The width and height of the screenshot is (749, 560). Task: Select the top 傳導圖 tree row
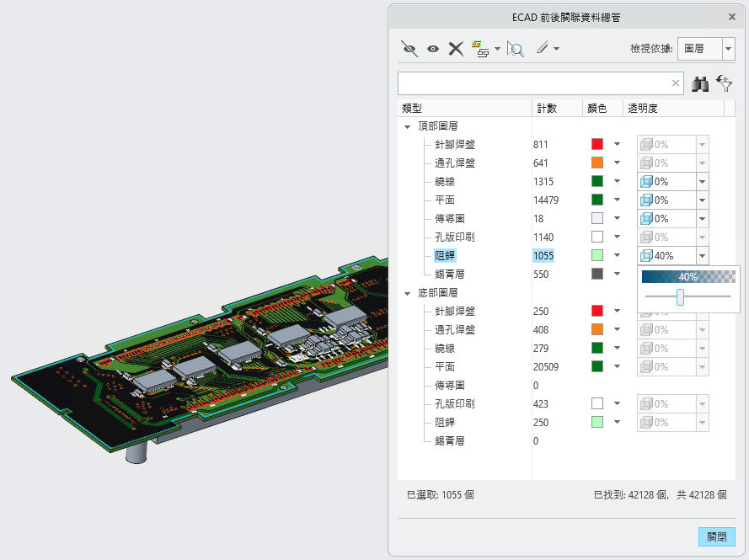coord(450,219)
